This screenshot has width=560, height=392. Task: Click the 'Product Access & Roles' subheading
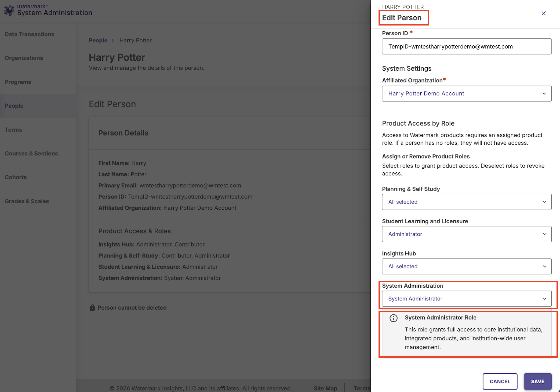tap(134, 231)
